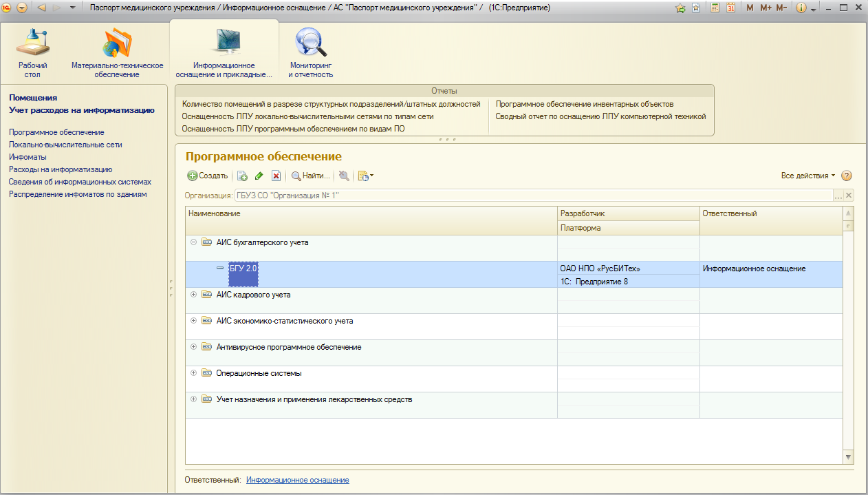This screenshot has height=495, width=868.
Task: Click the green pencil edit icon
Action: [x=259, y=176]
